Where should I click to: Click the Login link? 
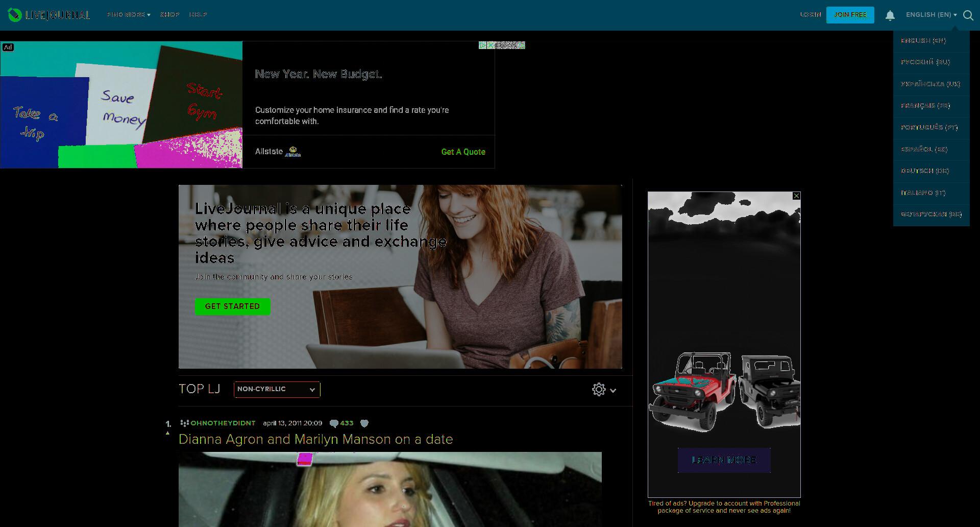811,15
